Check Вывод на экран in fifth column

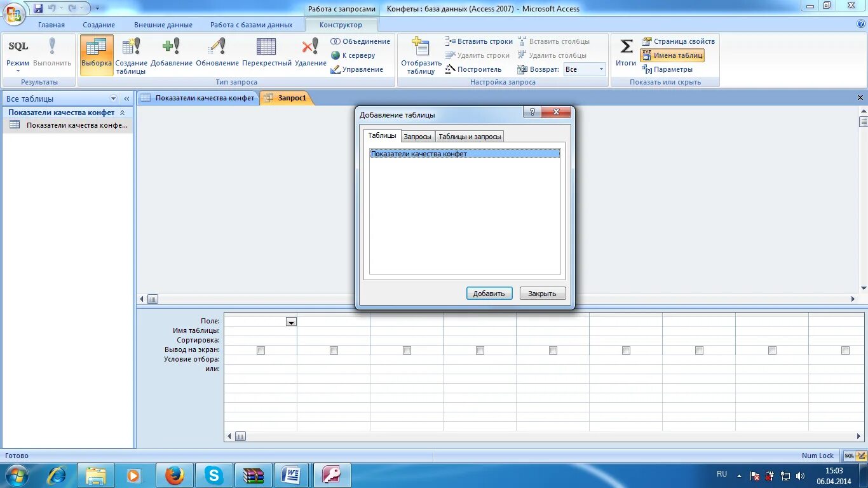tap(553, 350)
